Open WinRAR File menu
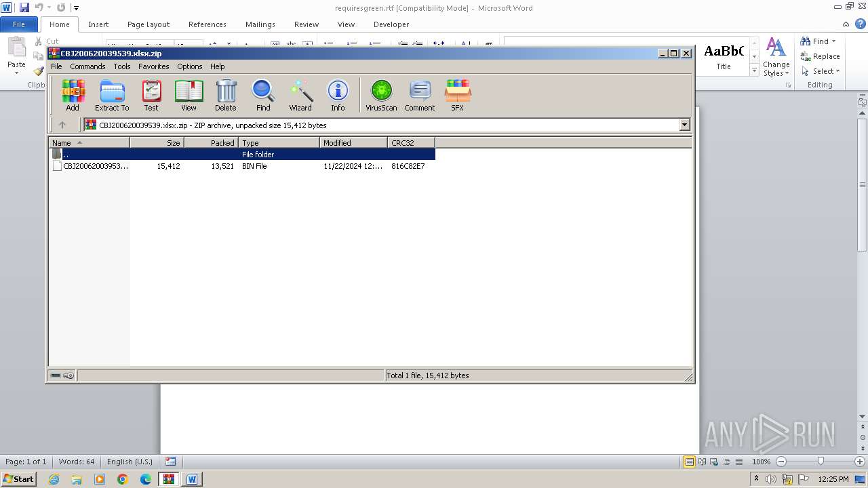 point(56,66)
